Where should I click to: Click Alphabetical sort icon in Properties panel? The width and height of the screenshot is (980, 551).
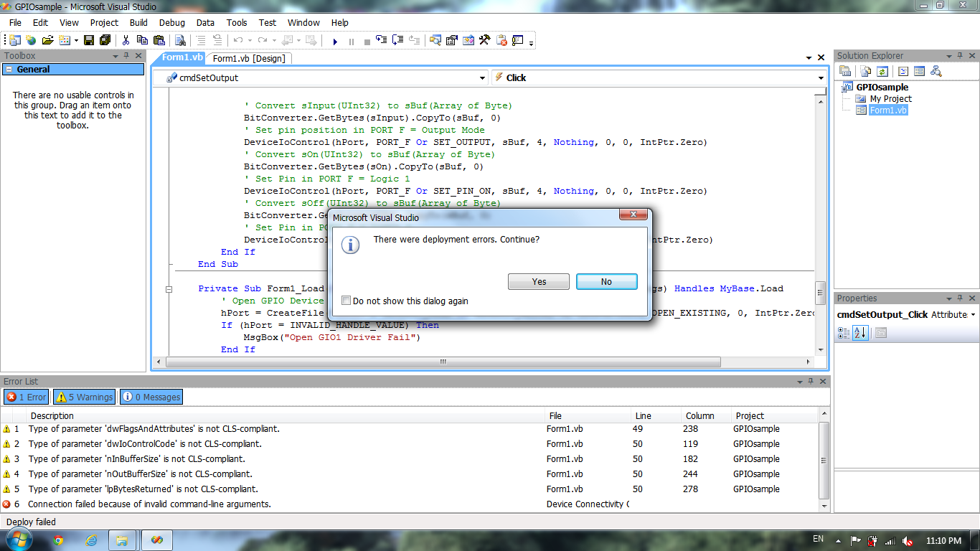[x=859, y=333]
